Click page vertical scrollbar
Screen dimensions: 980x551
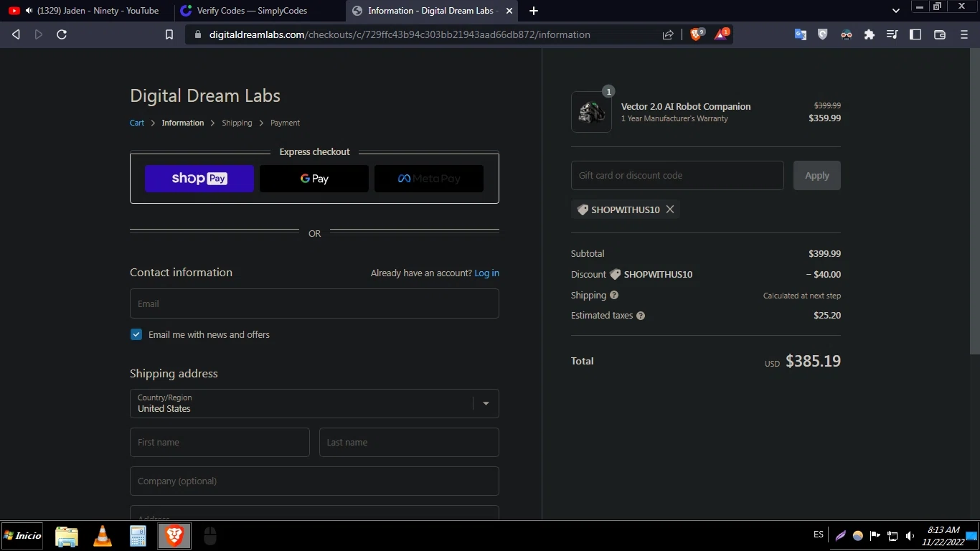coord(974,201)
